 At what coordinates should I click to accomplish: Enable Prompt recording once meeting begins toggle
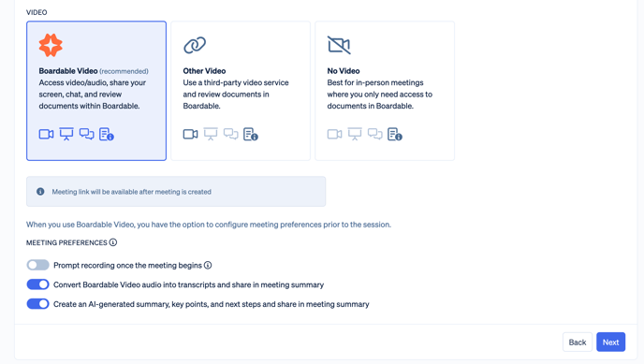click(37, 265)
